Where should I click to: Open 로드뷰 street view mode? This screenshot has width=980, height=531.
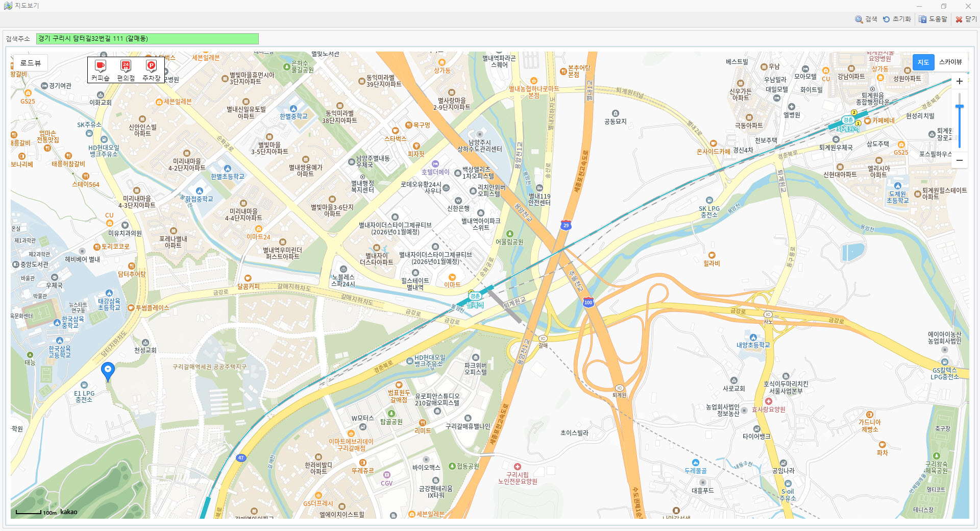[30, 63]
